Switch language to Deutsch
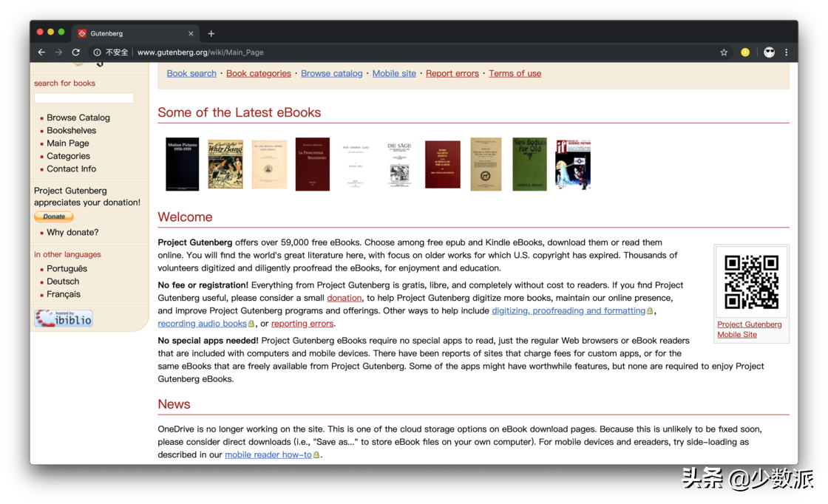The image size is (828, 504). pyautogui.click(x=63, y=282)
